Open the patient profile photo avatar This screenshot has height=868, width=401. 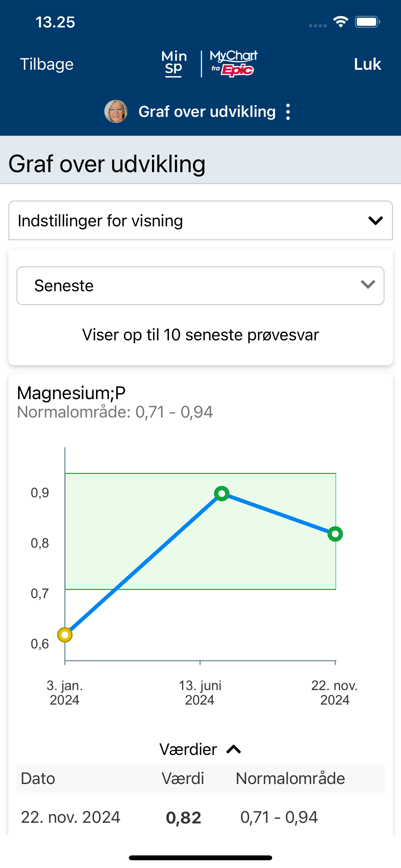click(x=116, y=111)
